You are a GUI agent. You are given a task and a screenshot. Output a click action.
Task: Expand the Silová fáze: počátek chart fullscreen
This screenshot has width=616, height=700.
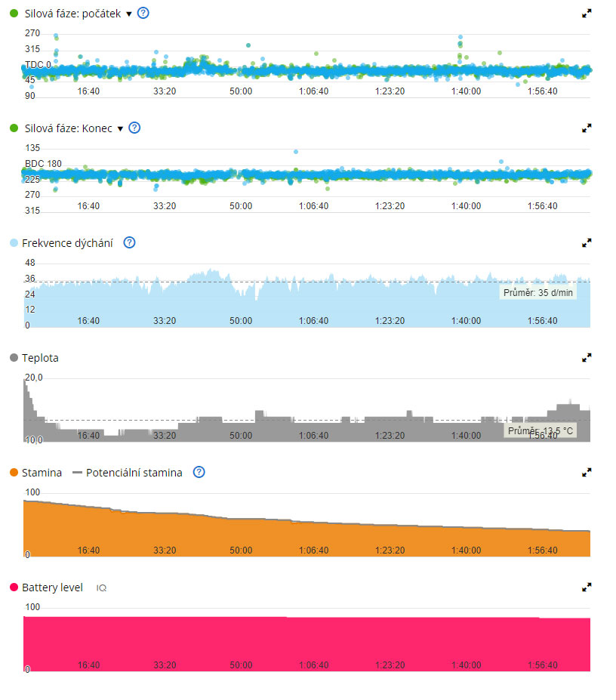pyautogui.click(x=587, y=14)
